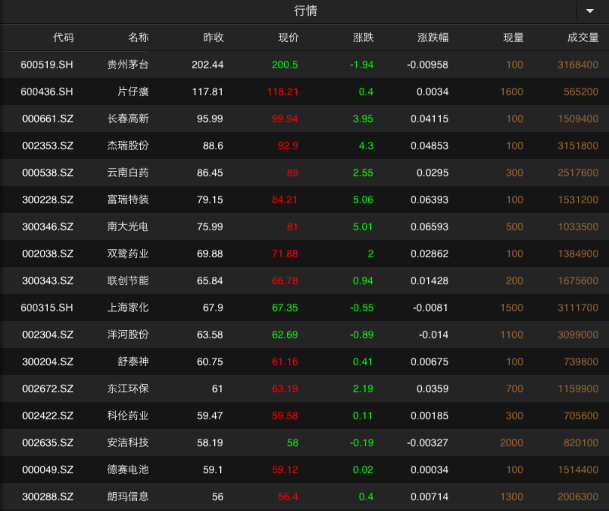The image size is (609, 511).
Task: Click current price 67.35
Action: pyautogui.click(x=285, y=308)
